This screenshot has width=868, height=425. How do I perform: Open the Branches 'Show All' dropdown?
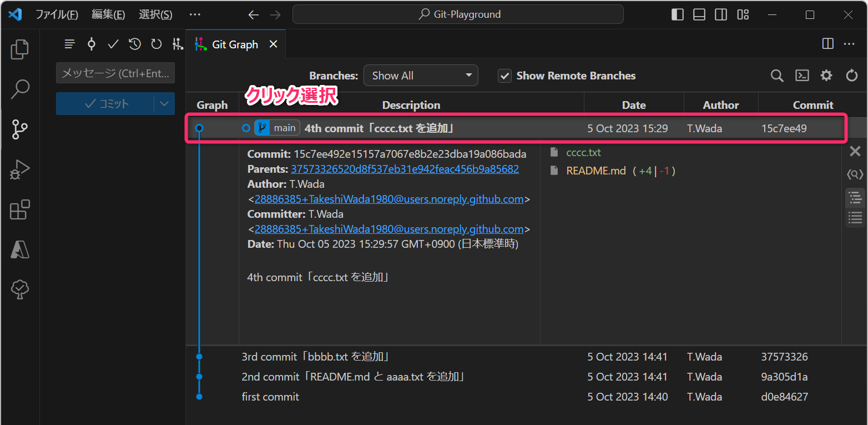pos(421,76)
